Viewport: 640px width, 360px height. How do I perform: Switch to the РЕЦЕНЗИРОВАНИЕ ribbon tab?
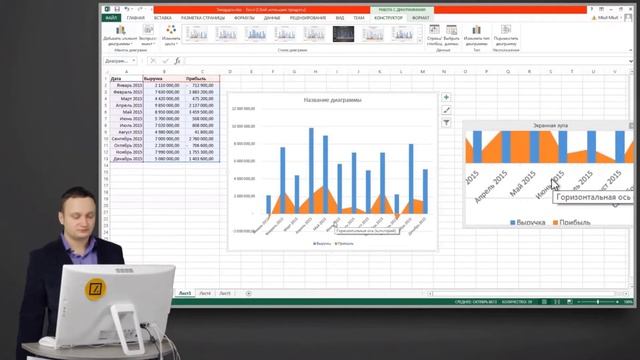(308, 18)
